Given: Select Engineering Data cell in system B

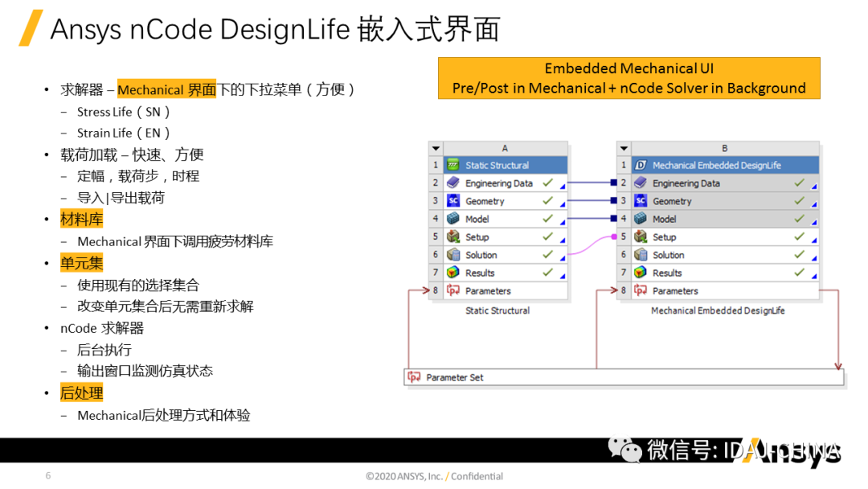Looking at the screenshot, I should [x=725, y=183].
